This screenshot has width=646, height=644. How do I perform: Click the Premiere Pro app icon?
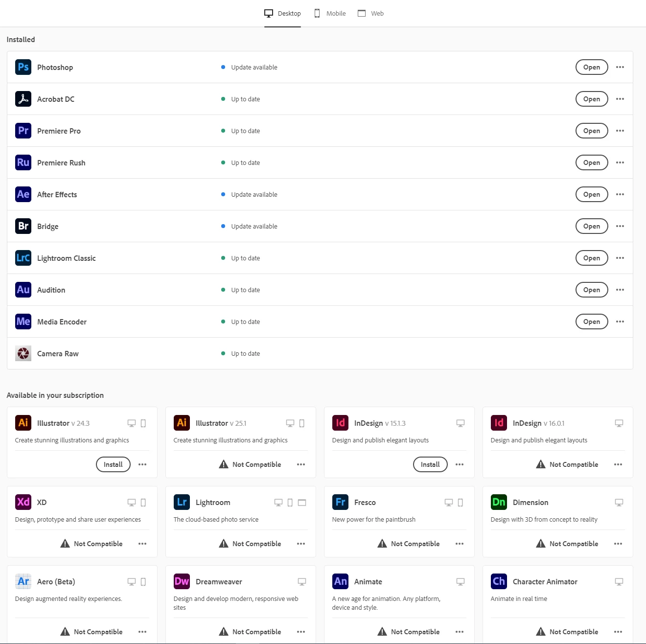click(x=23, y=131)
